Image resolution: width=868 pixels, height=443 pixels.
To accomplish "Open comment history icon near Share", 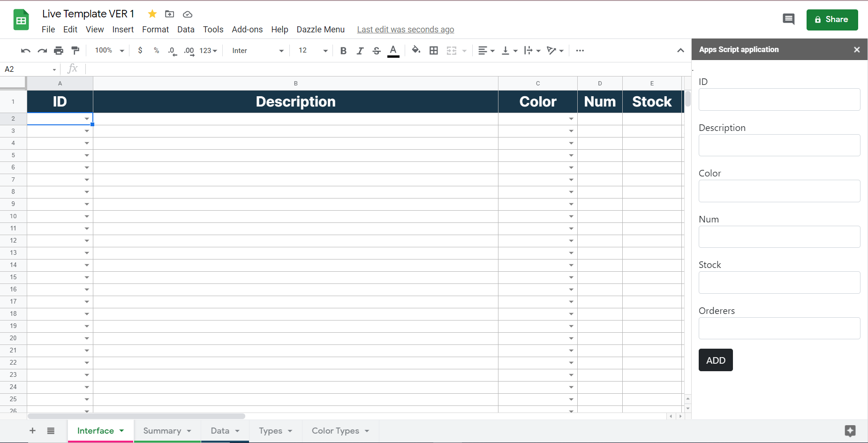I will click(x=788, y=19).
